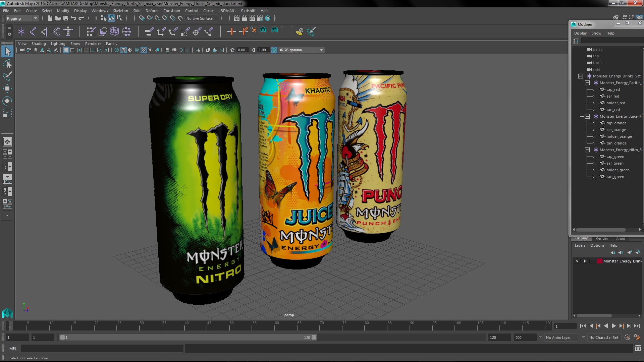
Task: Click the Maya logo at bottom left
Action: pyautogui.click(x=7, y=313)
